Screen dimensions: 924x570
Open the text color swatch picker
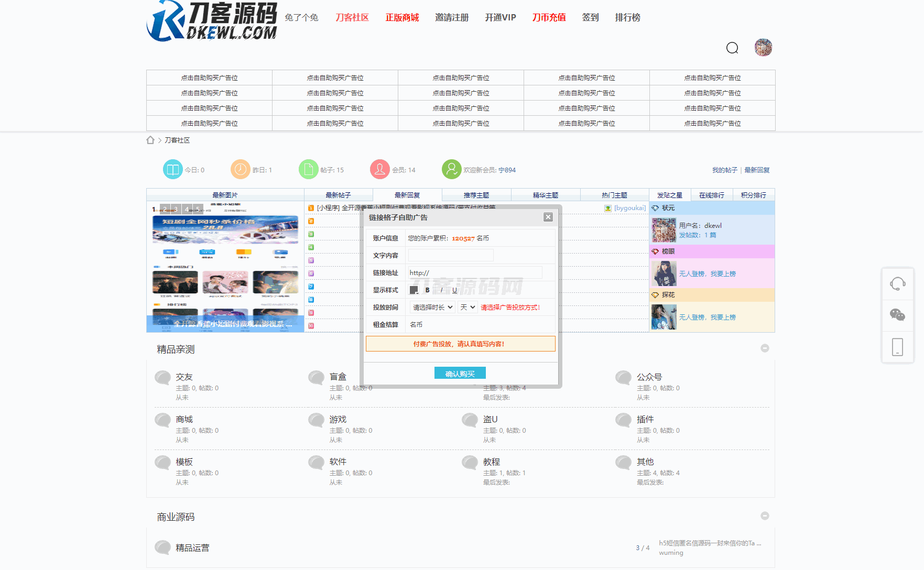coord(414,290)
